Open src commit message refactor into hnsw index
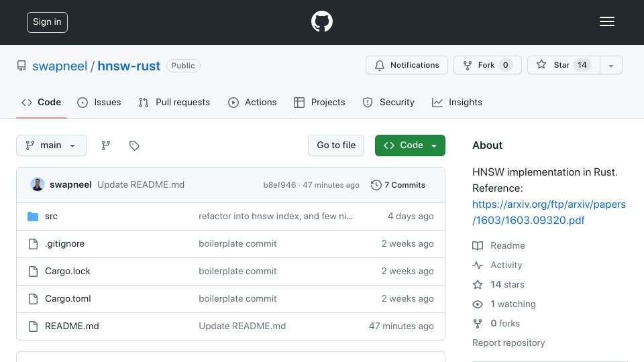 276,217
